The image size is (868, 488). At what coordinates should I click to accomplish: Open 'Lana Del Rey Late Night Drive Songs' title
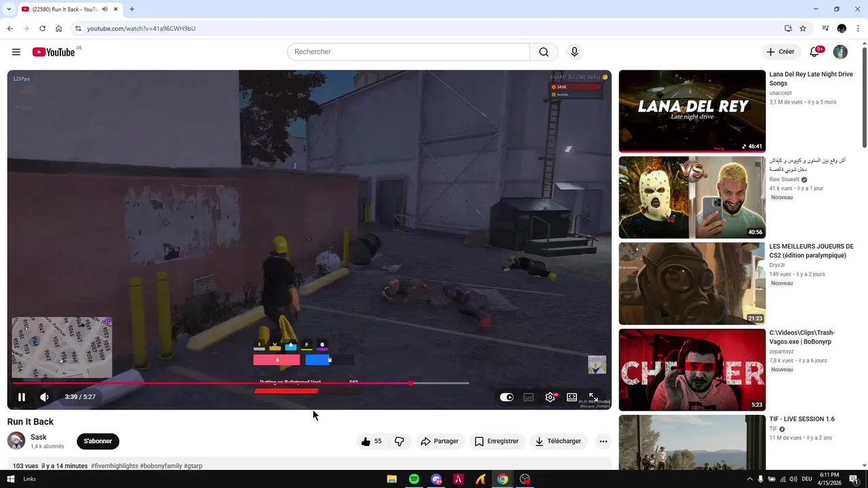point(811,79)
